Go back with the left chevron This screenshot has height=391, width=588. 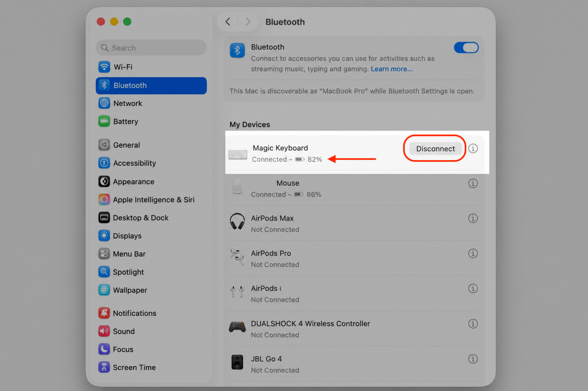pyautogui.click(x=228, y=22)
